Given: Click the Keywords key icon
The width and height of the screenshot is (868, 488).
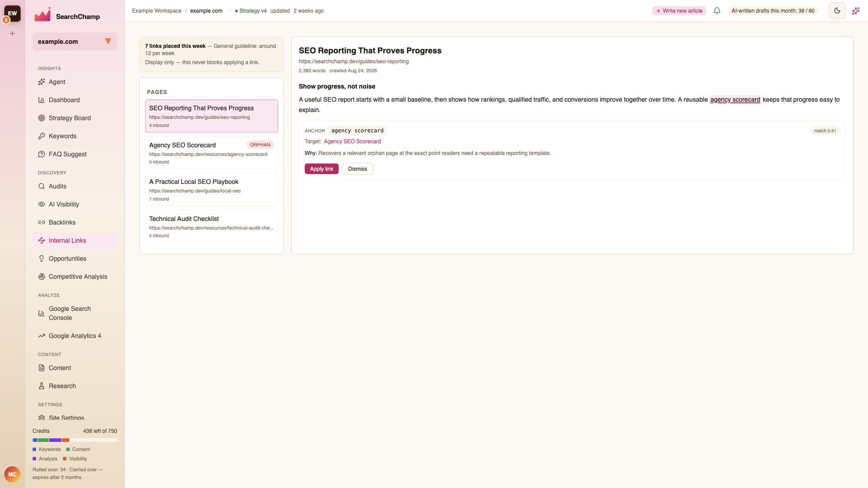Looking at the screenshot, I should [x=42, y=136].
